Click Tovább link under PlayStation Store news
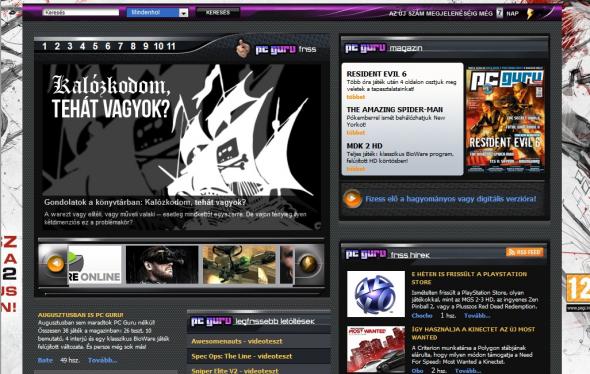Screen dimensions: 590x374 click(477, 316)
